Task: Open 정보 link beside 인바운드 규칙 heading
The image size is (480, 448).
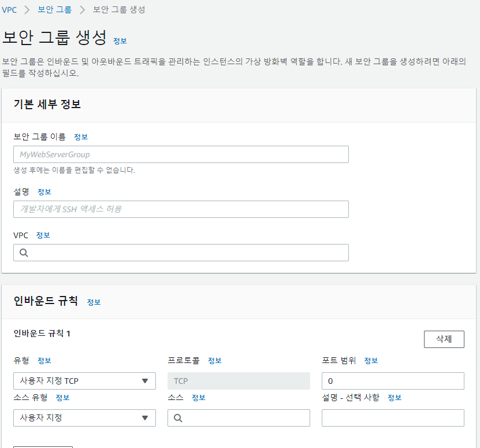Action: click(94, 302)
